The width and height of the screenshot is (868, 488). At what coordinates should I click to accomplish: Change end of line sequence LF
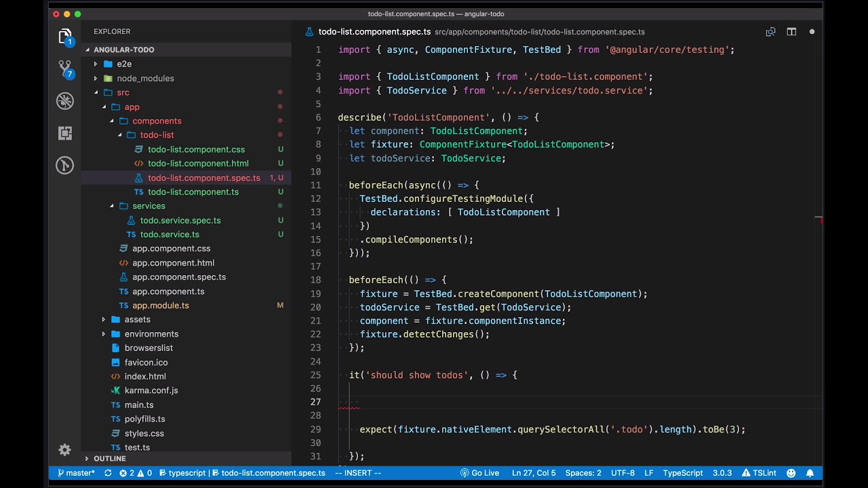[x=649, y=473]
